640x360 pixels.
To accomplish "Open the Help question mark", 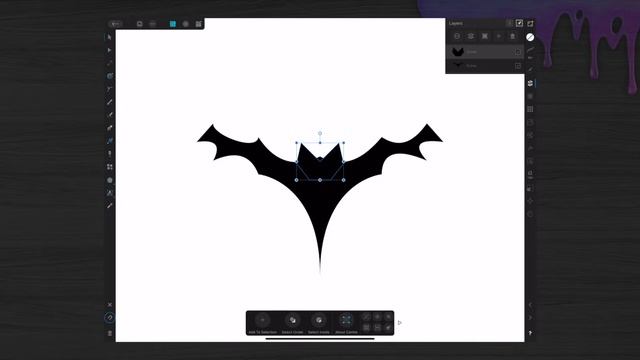I will tap(530, 333).
